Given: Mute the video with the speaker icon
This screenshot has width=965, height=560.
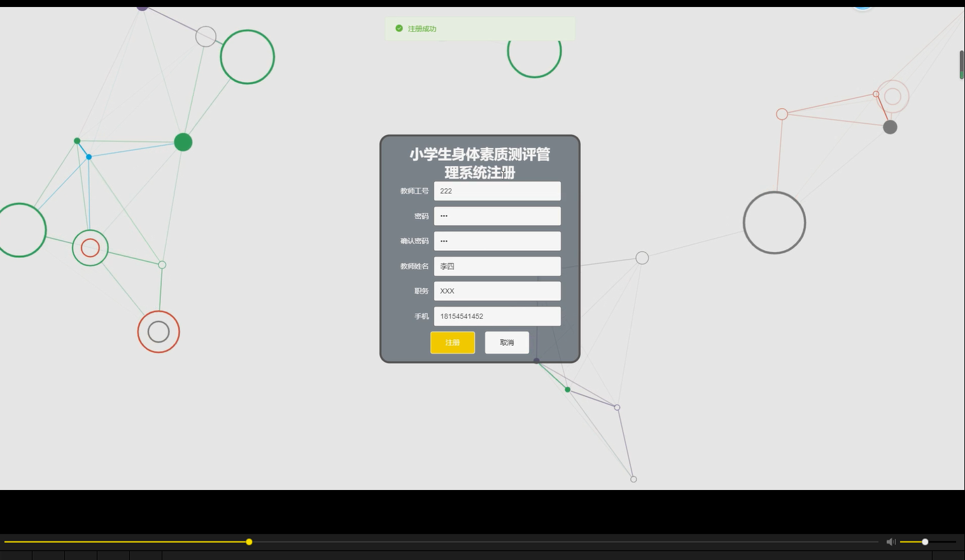Looking at the screenshot, I should point(891,542).
